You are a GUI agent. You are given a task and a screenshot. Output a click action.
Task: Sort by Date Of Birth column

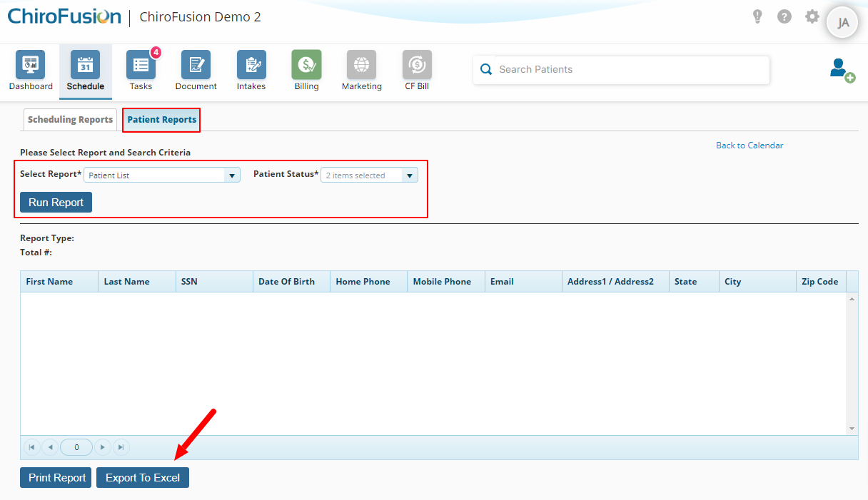(291, 282)
